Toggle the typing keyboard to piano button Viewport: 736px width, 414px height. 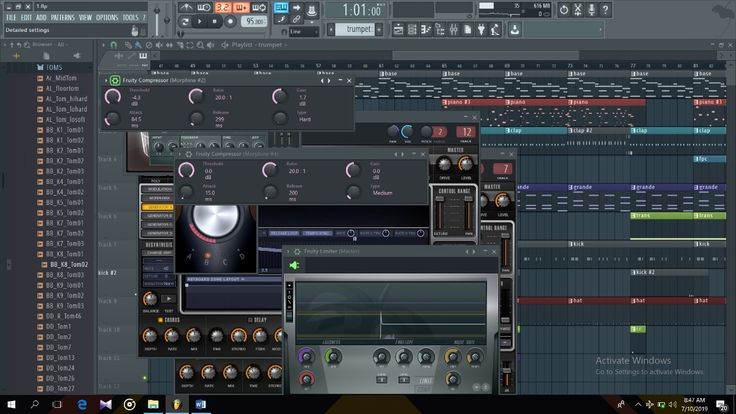pyautogui.click(x=281, y=7)
